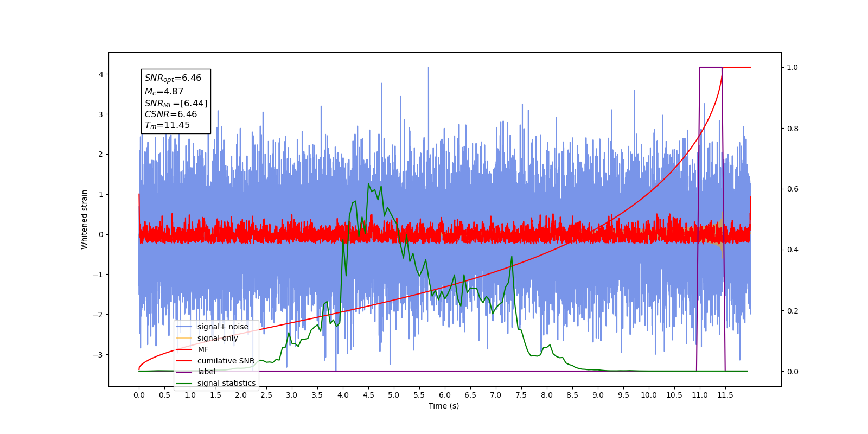Click the 5.0 tick on the time axis
Screen dimensions: 868x434
(x=394, y=395)
